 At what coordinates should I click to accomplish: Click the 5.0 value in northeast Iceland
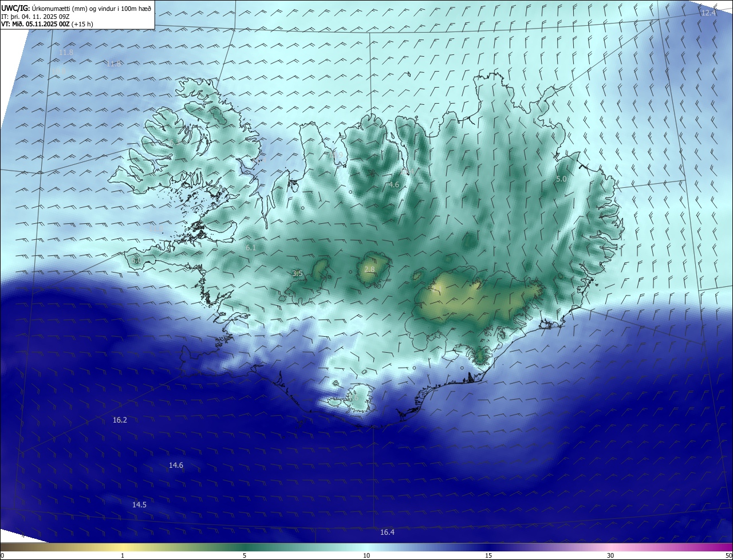(561, 179)
